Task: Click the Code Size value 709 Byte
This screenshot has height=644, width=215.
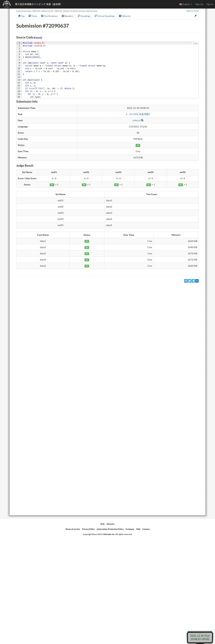Action: click(x=138, y=139)
